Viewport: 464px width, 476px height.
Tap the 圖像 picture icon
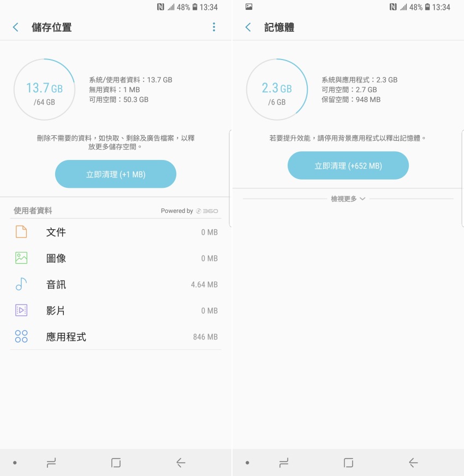pos(21,258)
